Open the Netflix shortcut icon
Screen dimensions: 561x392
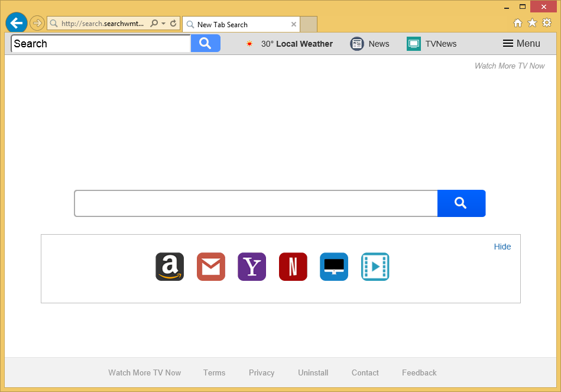pyautogui.click(x=293, y=267)
